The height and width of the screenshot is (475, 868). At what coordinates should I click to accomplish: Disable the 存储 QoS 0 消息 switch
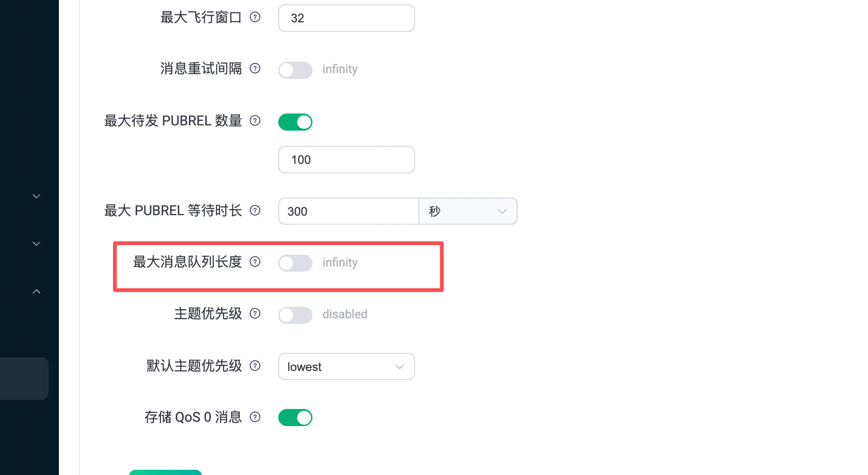[295, 418]
